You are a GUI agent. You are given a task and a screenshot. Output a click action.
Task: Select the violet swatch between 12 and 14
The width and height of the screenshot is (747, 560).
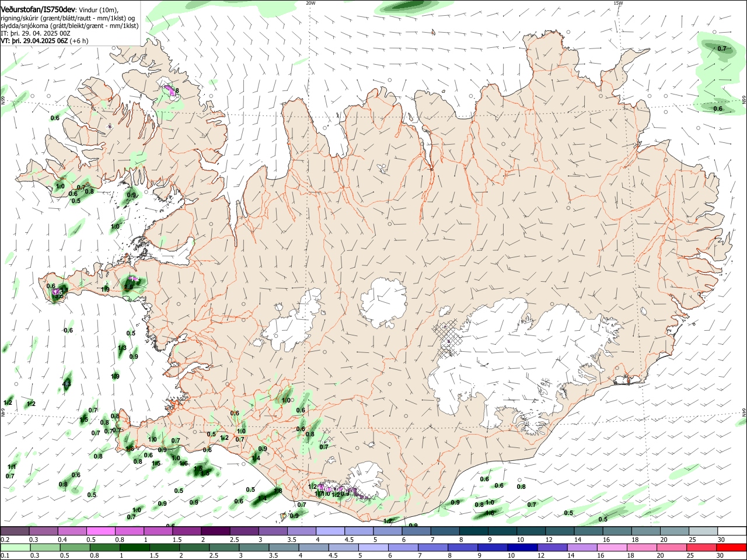[551, 548]
